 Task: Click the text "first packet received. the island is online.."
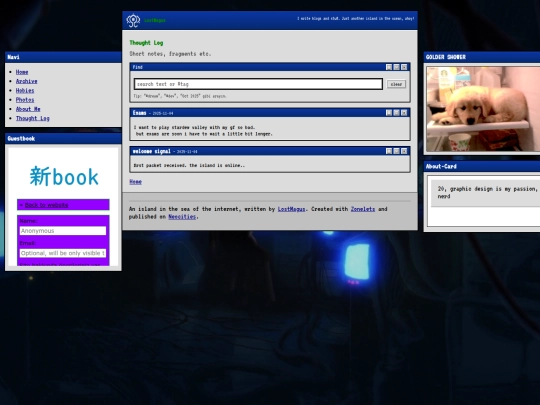pos(189,165)
